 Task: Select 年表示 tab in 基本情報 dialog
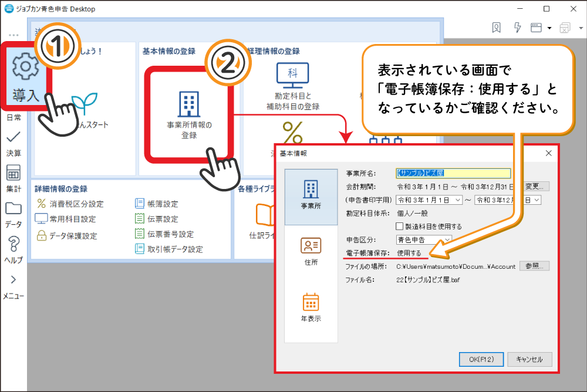pyautogui.click(x=311, y=308)
